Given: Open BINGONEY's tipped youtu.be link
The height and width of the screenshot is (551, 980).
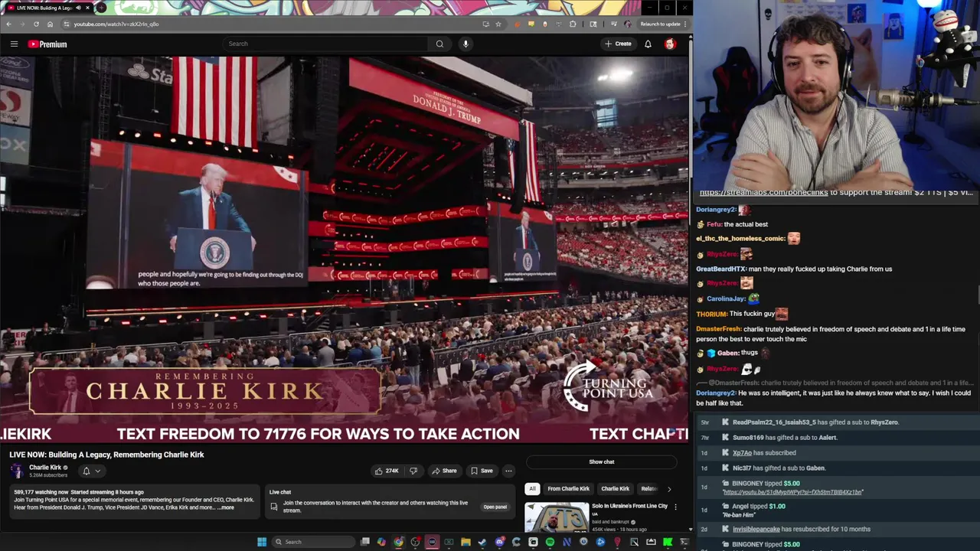Looking at the screenshot, I should [792, 492].
